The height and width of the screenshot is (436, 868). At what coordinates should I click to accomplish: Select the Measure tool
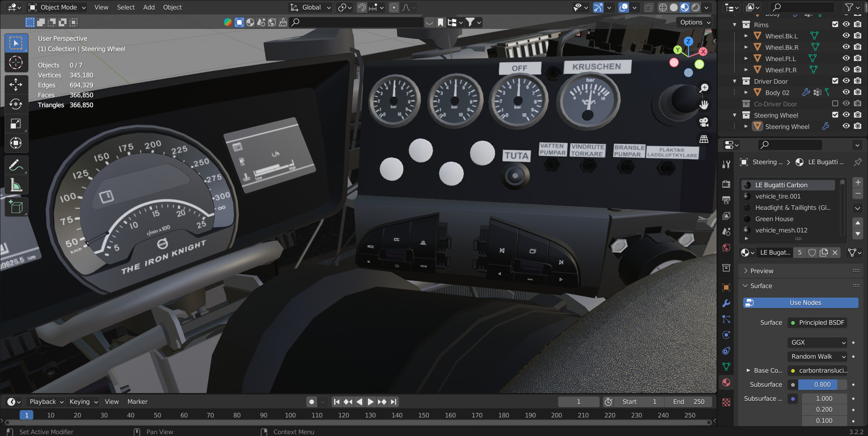16,185
